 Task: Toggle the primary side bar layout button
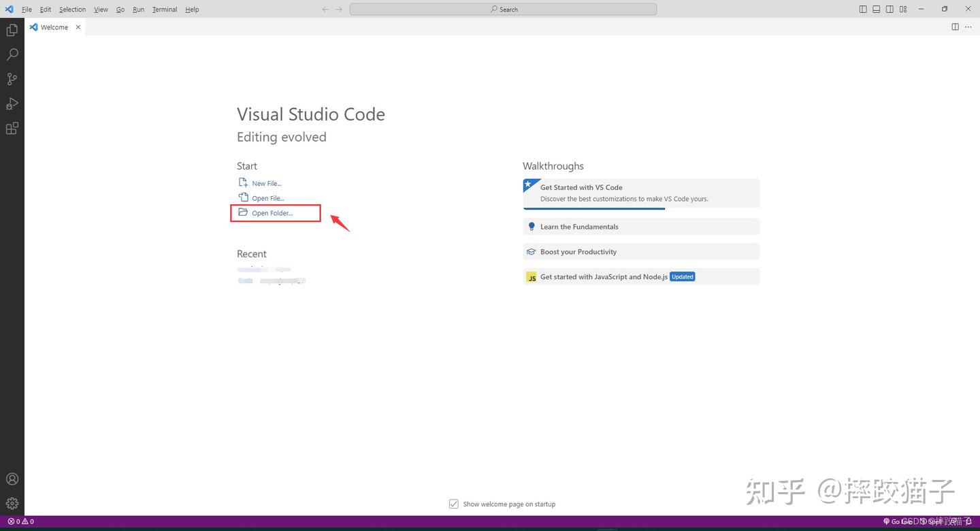(x=863, y=10)
